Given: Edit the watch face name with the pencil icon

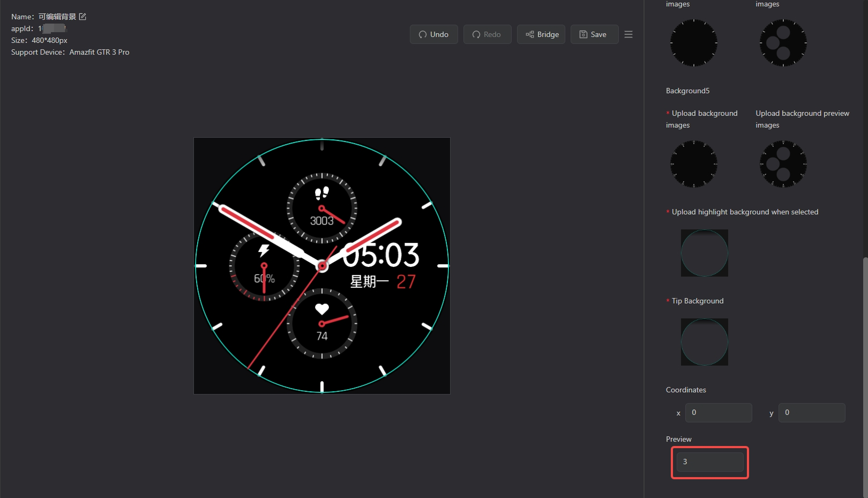Looking at the screenshot, I should pyautogui.click(x=83, y=17).
